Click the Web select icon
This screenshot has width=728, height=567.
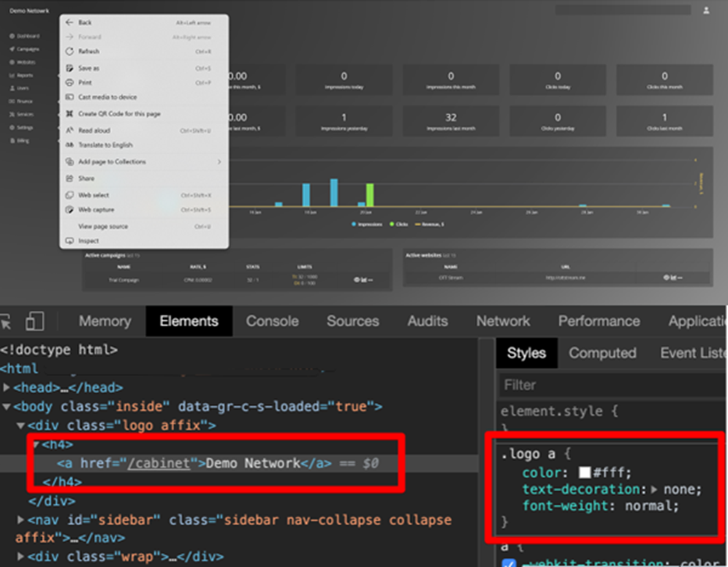[69, 195]
